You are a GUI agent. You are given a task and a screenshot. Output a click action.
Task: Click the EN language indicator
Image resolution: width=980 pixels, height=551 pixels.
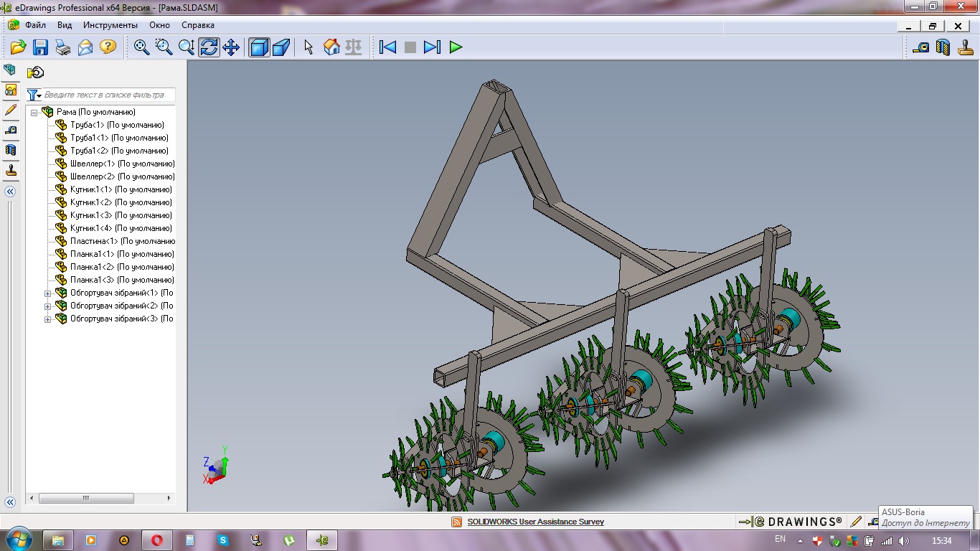click(781, 539)
